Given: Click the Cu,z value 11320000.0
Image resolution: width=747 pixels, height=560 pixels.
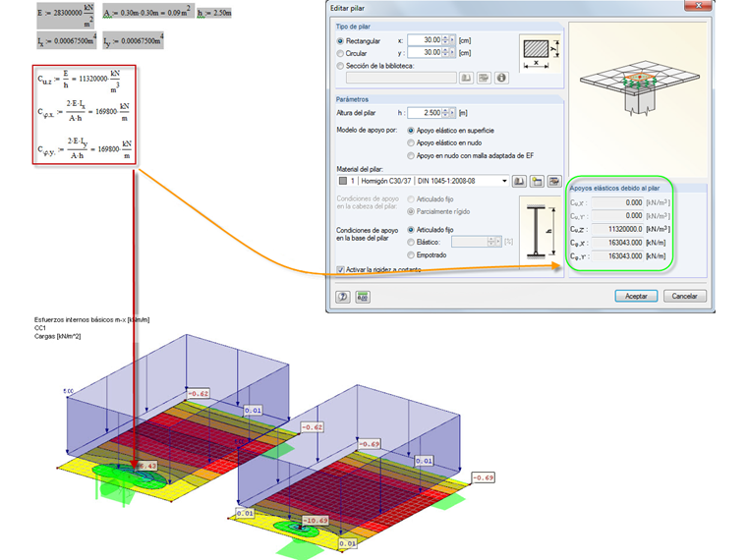Looking at the screenshot, I should click(618, 229).
